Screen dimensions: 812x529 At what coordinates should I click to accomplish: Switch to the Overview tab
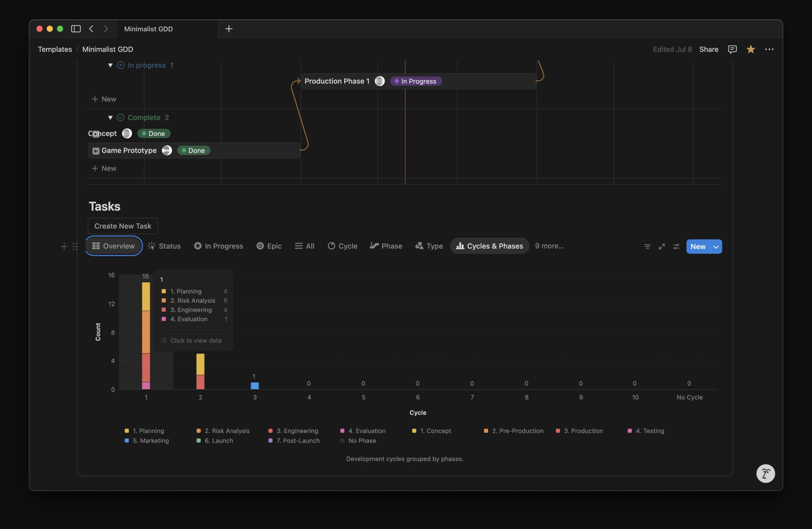point(114,246)
